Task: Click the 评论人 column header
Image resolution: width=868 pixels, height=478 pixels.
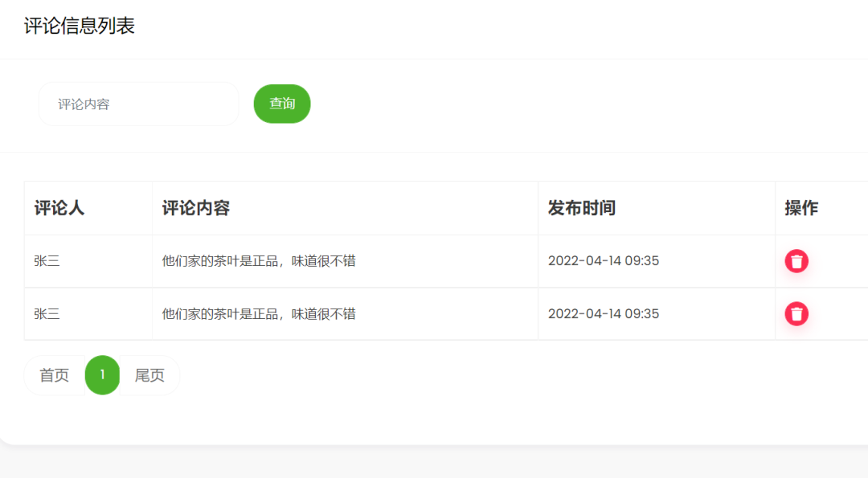Action: click(x=59, y=208)
